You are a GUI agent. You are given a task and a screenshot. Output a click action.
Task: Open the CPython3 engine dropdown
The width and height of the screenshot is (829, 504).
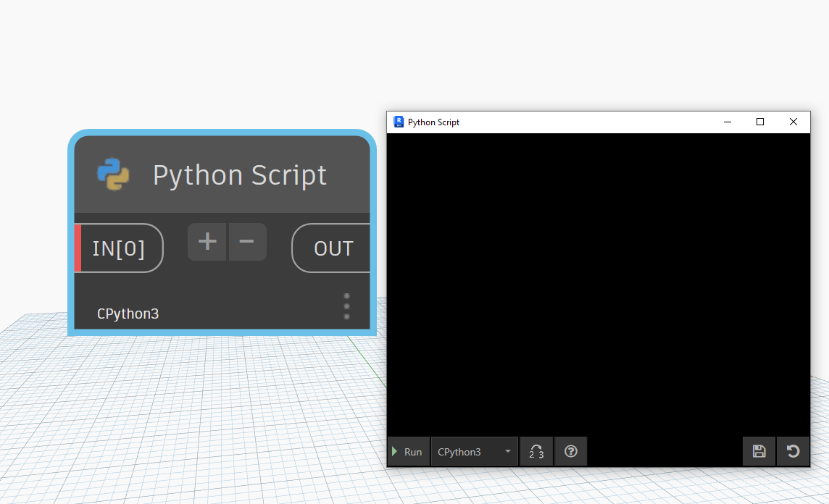(474, 452)
